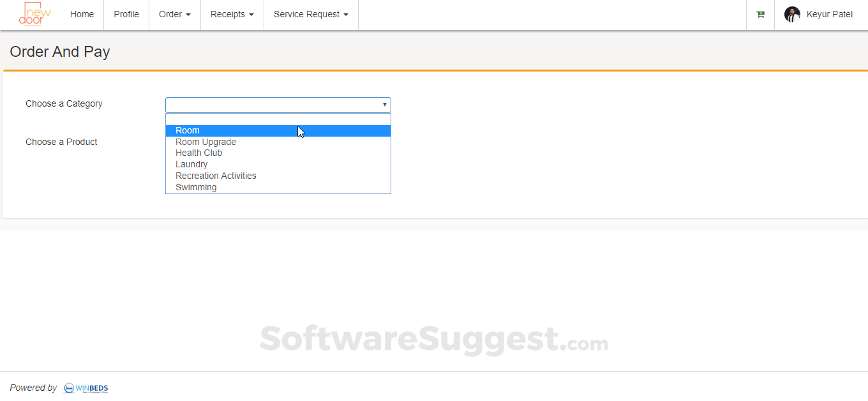Open the Choose a Category combo box
Viewport: 868px width, 401px height.
pos(278,104)
